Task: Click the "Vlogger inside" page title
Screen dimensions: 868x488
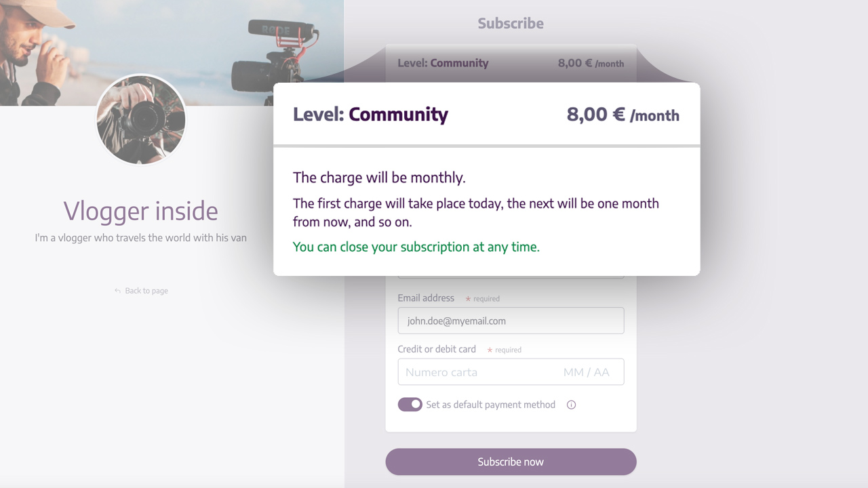Action: pos(140,211)
